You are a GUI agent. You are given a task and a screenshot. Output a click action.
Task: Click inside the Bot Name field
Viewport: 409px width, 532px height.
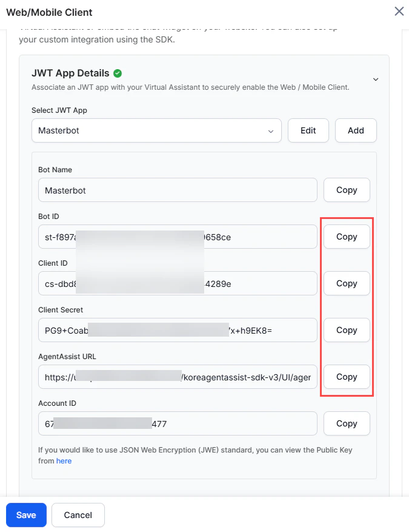(x=177, y=190)
